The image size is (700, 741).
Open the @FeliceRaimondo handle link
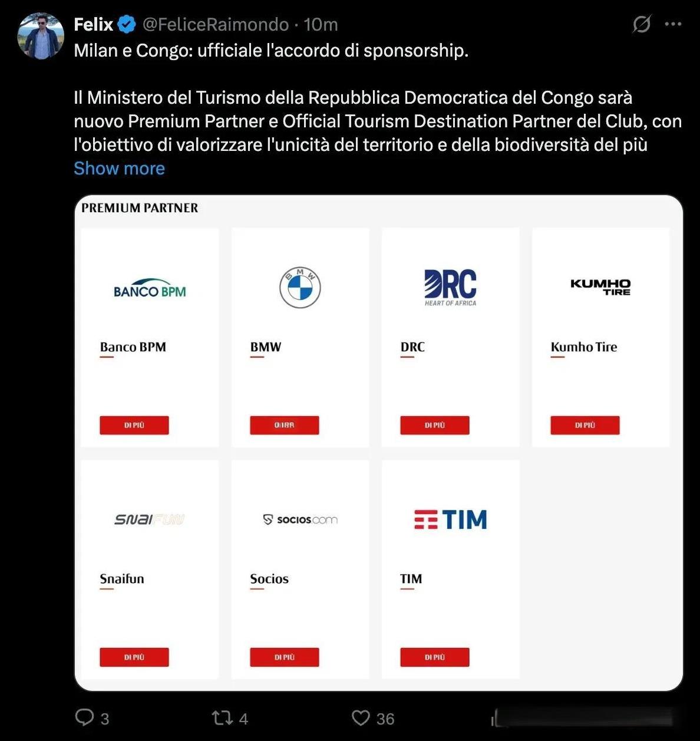tap(216, 24)
